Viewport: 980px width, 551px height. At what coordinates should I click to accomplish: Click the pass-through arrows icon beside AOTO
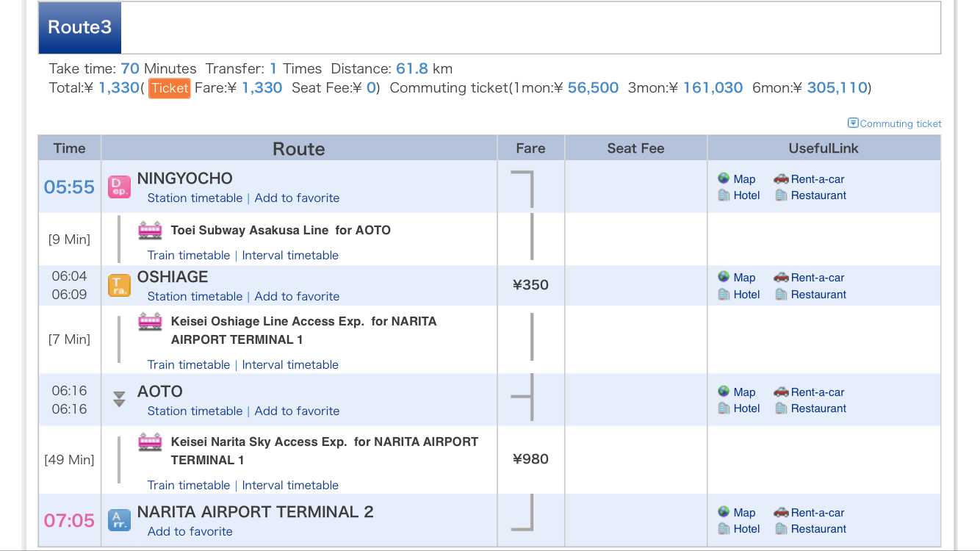119,400
